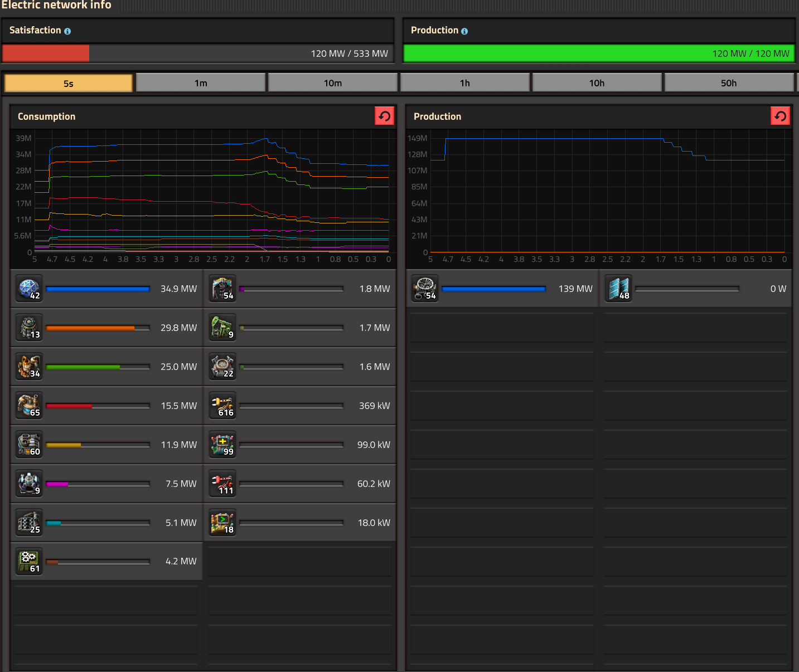
Task: Click the red Satisfaction progress bar
Action: tap(46, 53)
